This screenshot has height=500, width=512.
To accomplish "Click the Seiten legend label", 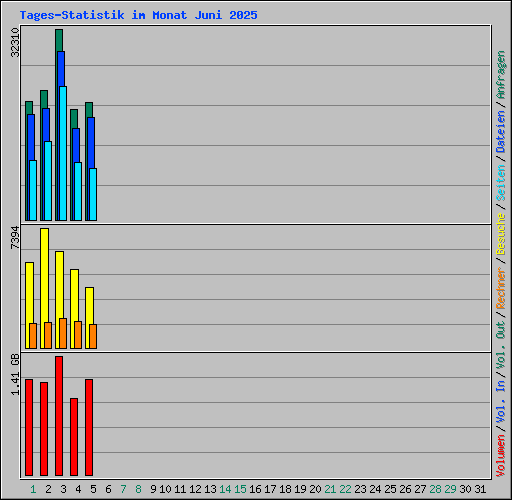I will (501, 183).
